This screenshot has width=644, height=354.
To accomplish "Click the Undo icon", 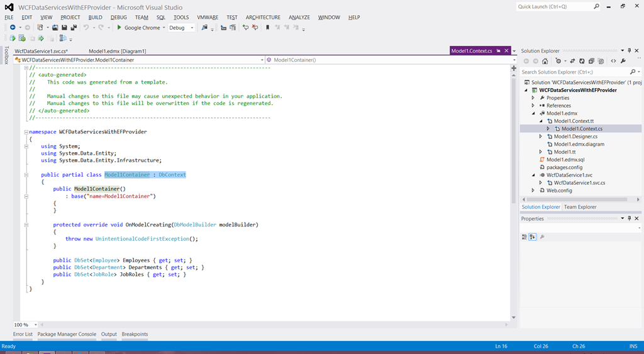I will click(86, 28).
